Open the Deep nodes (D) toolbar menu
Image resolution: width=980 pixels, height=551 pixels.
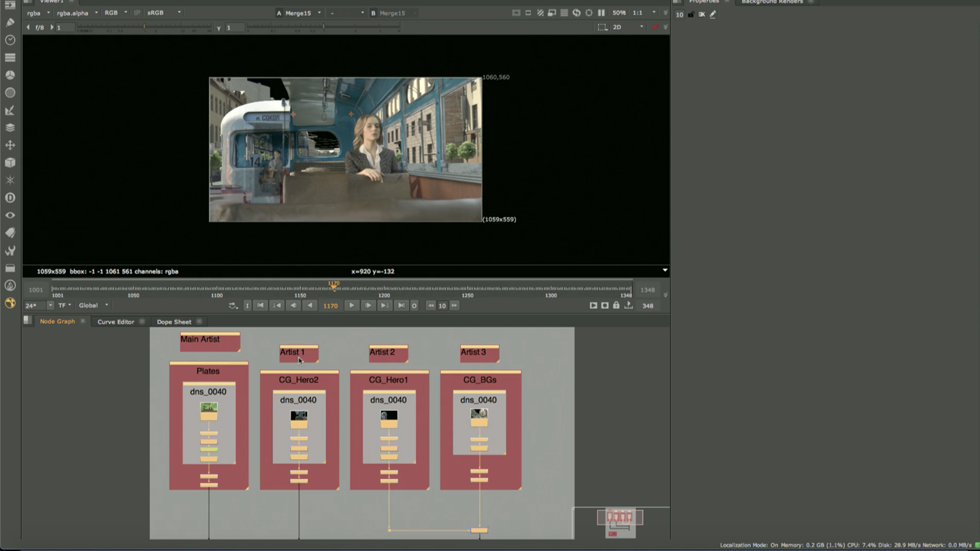10,198
